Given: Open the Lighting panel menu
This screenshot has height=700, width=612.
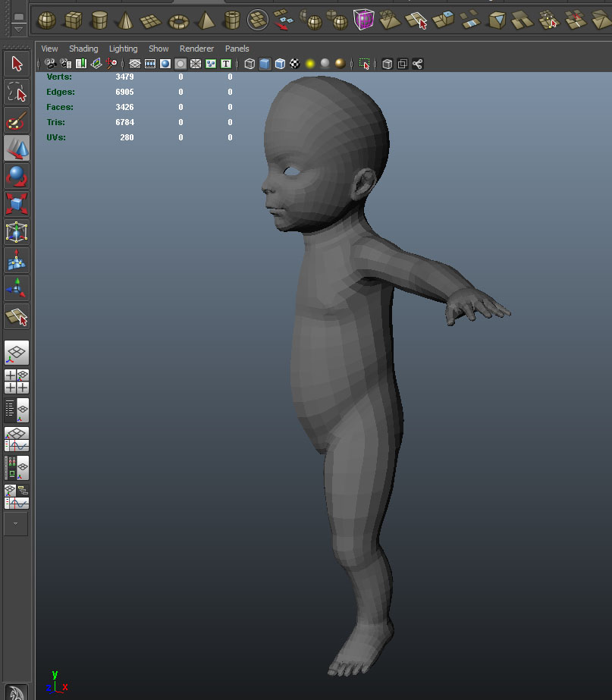Looking at the screenshot, I should (123, 49).
